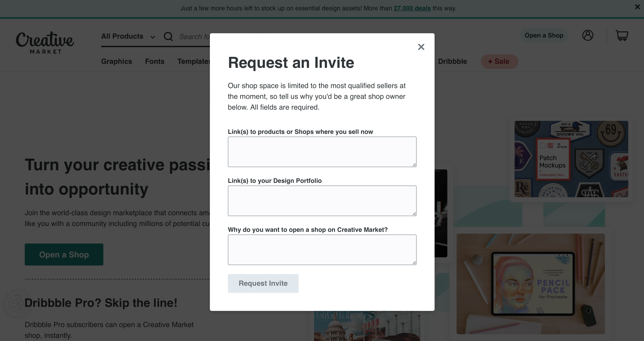Click the why open a shop field
This screenshot has height=341, width=644.
[x=322, y=250]
